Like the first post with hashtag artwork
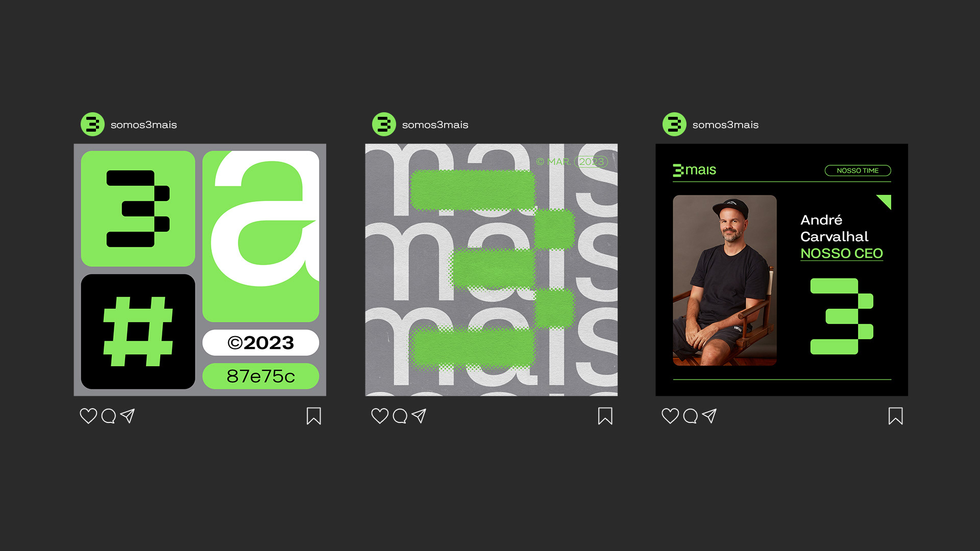The height and width of the screenshot is (551, 980). tap(88, 416)
